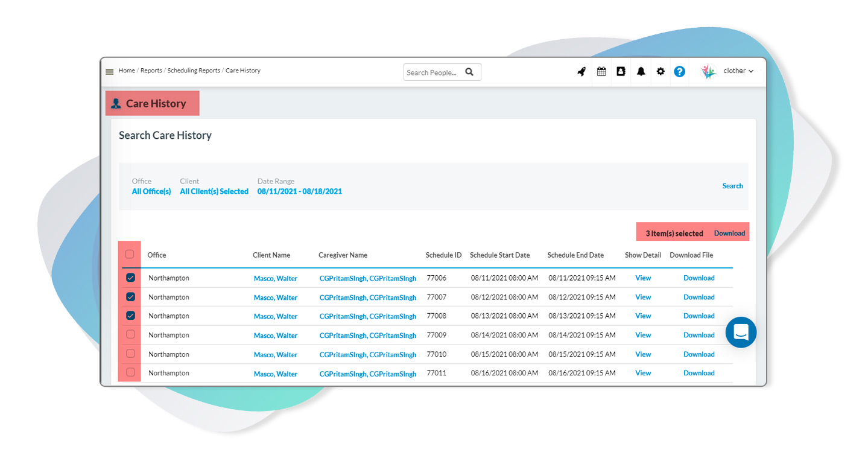Image resolution: width=868 pixels, height=455 pixels.
Task: Check the checkbox for schedule 77009
Action: (130, 334)
